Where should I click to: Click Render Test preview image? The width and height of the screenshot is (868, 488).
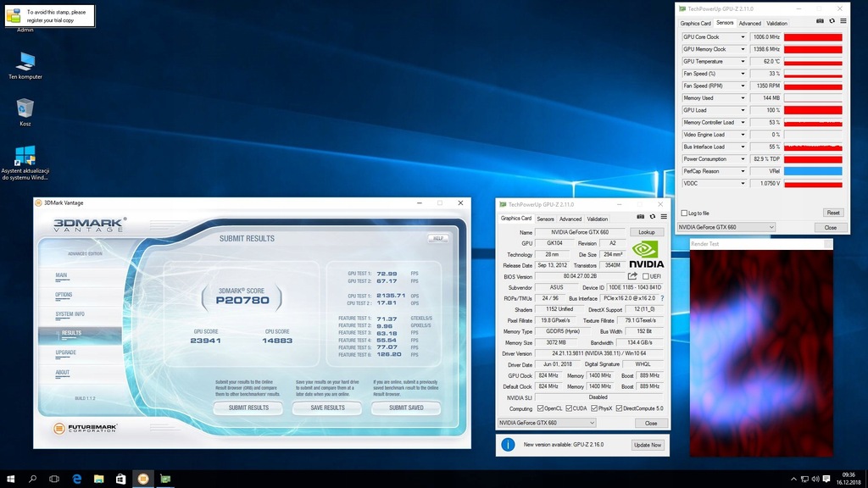point(761,353)
